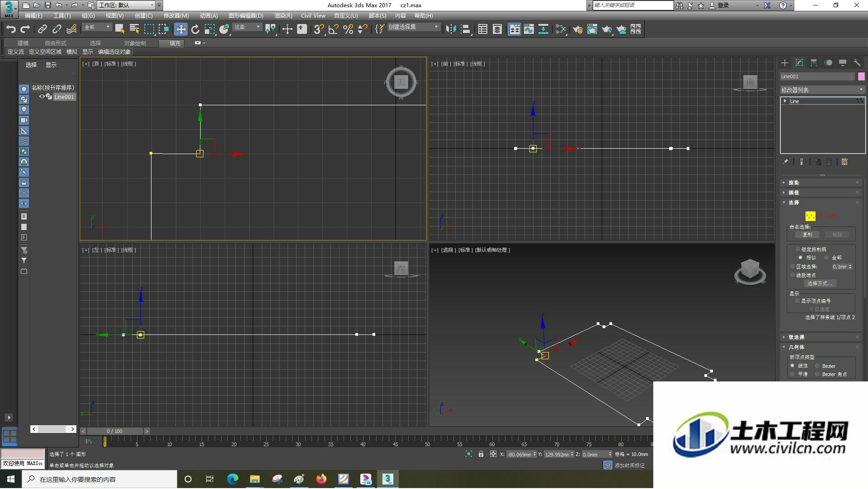Activate the Select and Rotate tool

(x=195, y=29)
